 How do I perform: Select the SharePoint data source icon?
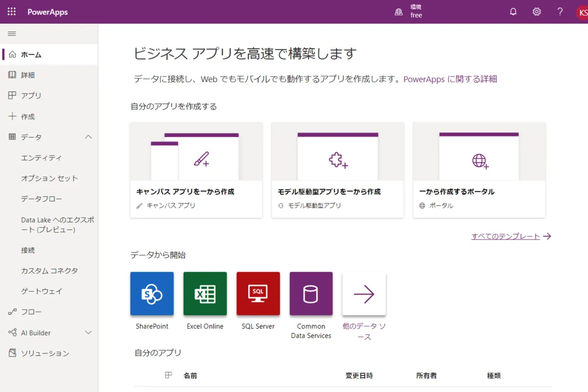click(152, 294)
